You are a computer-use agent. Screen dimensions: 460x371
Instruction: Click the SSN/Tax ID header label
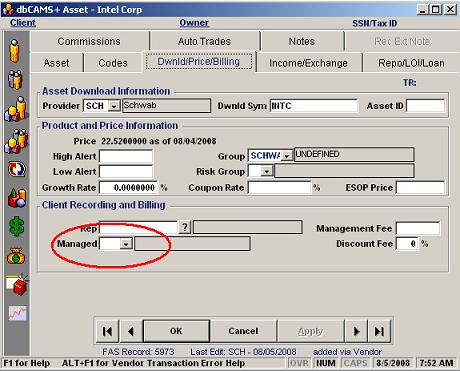(x=375, y=23)
